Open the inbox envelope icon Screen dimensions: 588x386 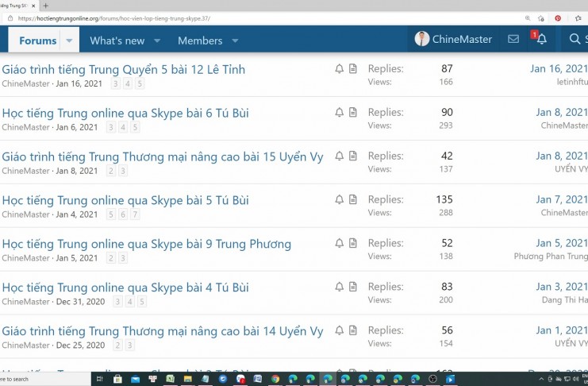pos(513,39)
